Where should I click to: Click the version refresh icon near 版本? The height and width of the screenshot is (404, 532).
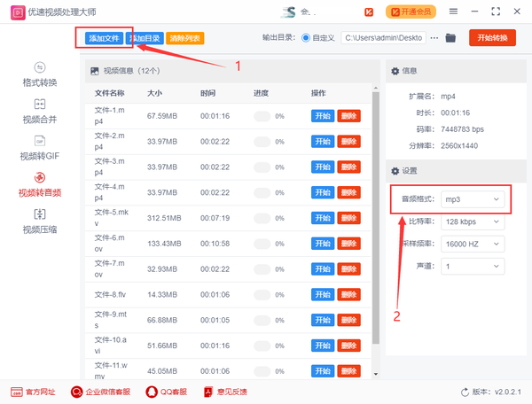pos(465,392)
